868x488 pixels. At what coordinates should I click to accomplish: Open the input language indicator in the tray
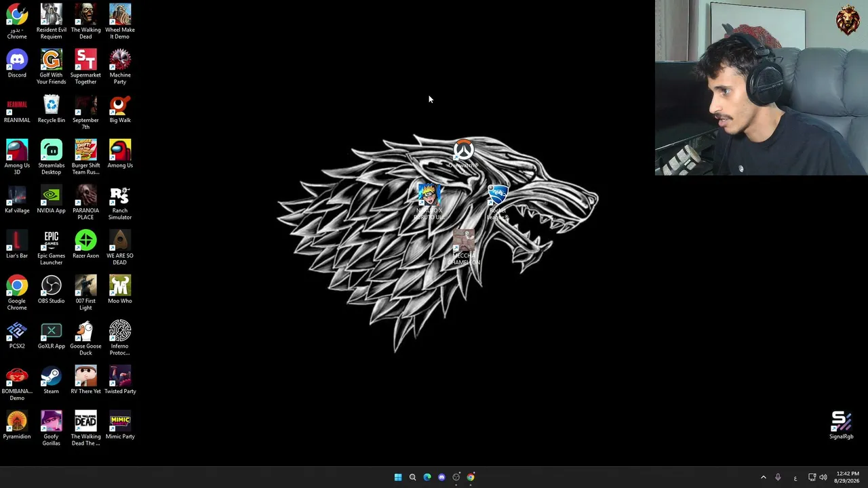795,478
